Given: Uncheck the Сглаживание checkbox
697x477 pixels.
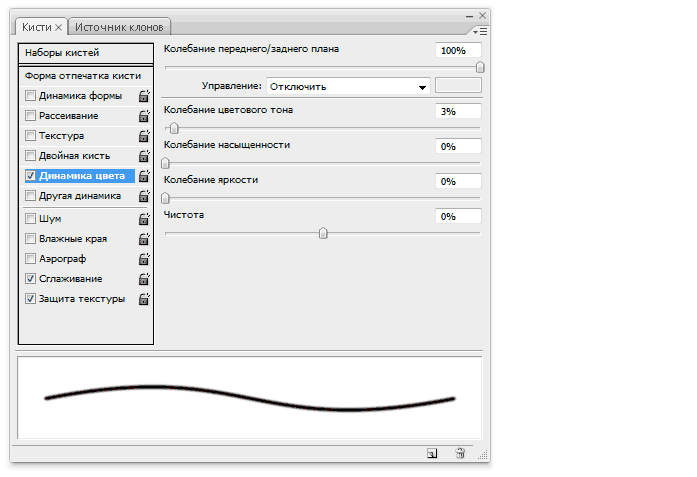Looking at the screenshot, I should [x=31, y=279].
